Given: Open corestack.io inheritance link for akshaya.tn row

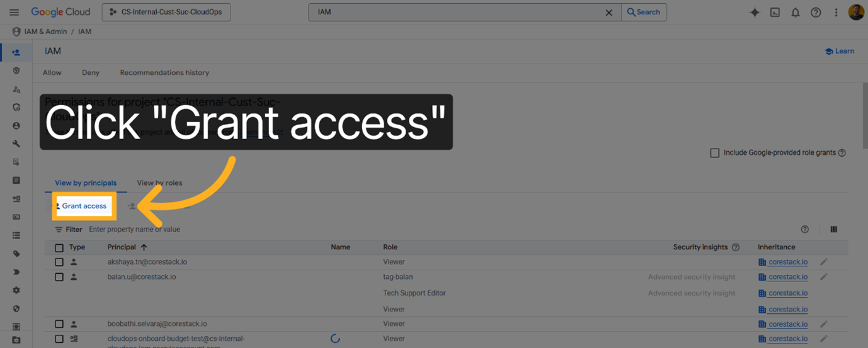Looking at the screenshot, I should click(788, 262).
